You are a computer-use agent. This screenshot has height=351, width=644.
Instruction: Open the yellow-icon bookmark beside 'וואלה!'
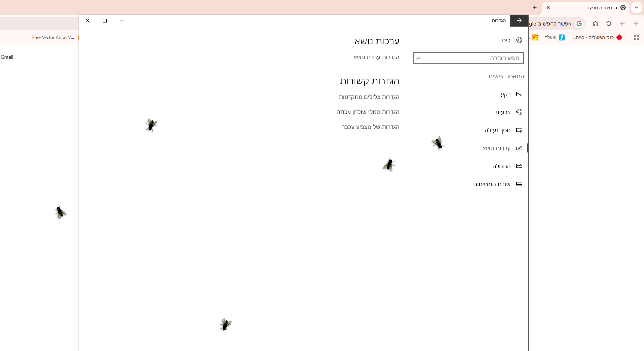tap(535, 37)
